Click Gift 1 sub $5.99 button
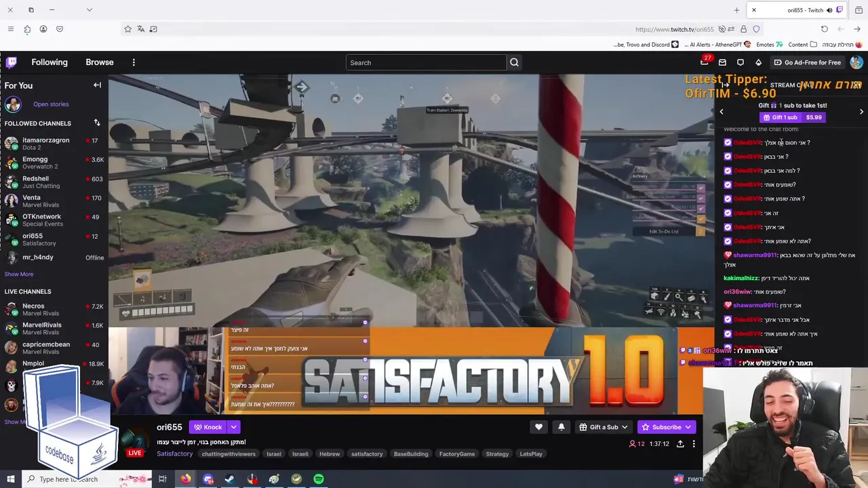 tap(793, 117)
